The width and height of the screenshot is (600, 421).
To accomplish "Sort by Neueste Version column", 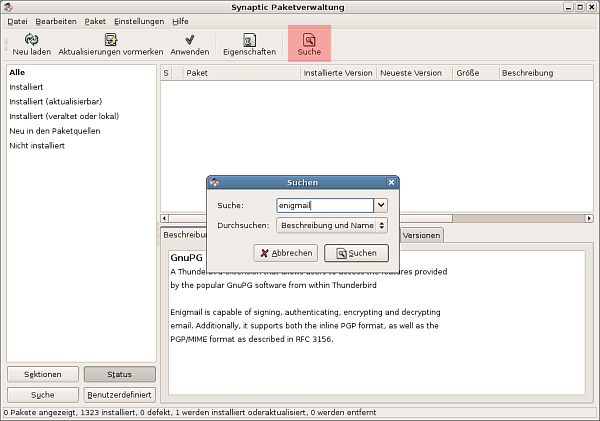I will click(x=415, y=73).
